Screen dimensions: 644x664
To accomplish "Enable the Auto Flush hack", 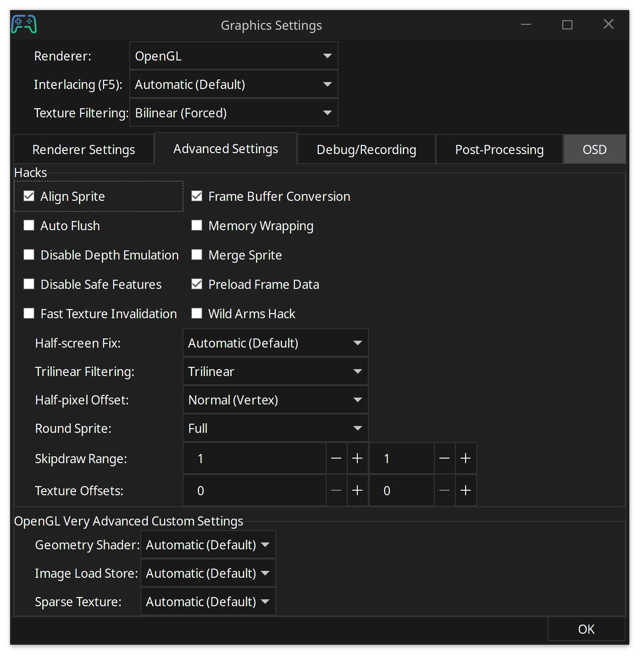I will click(x=29, y=225).
